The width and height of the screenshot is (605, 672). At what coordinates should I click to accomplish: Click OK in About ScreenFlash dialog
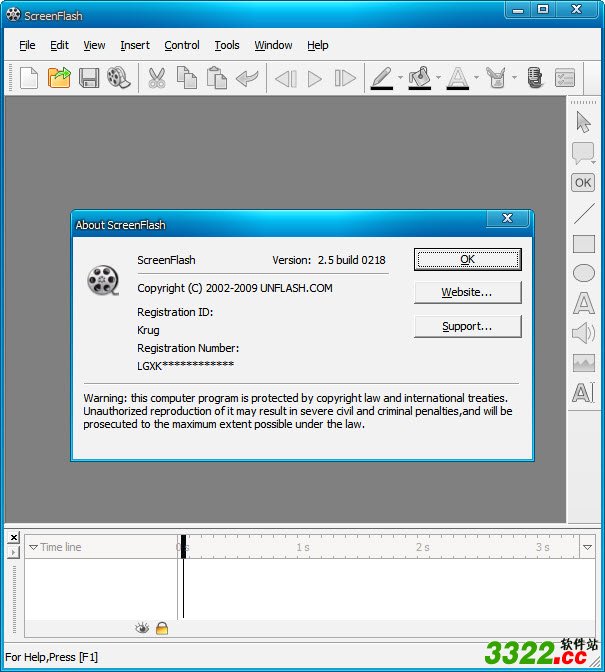[467, 259]
